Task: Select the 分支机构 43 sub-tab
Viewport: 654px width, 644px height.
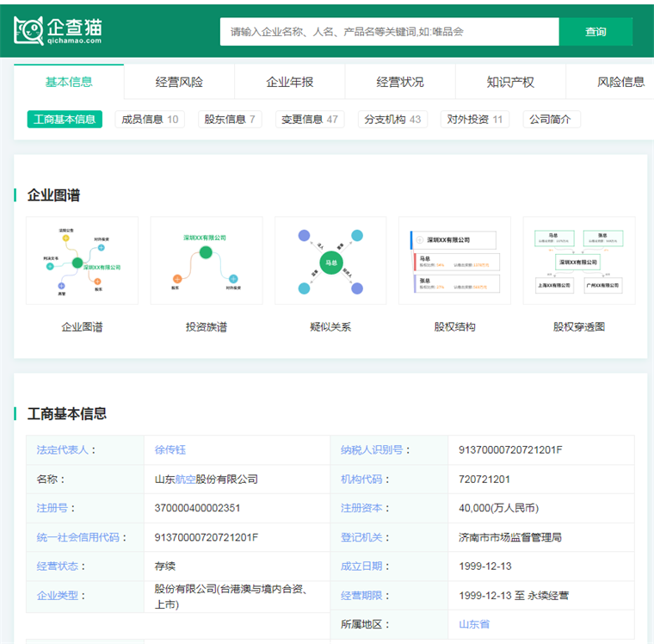Action: click(392, 120)
